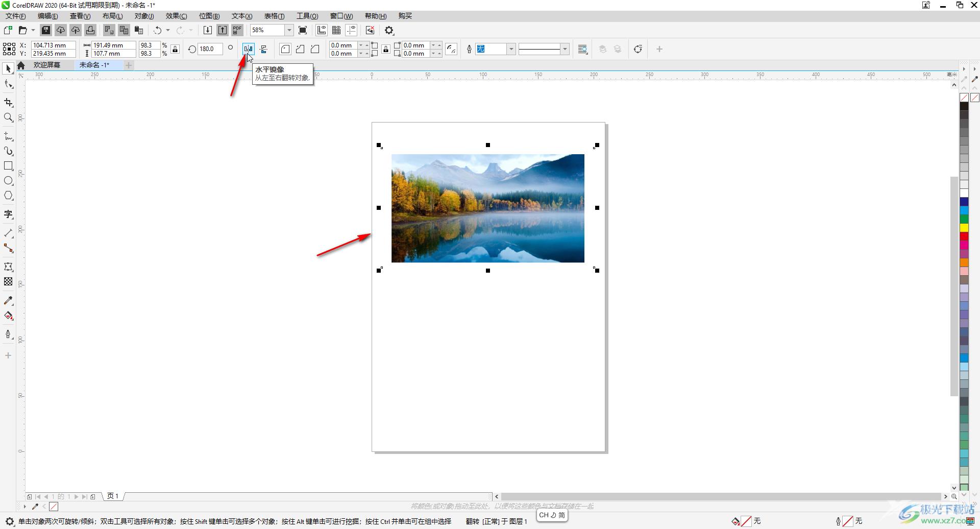Select chamfered corner style
Image resolution: width=980 pixels, height=529 pixels.
[x=315, y=49]
